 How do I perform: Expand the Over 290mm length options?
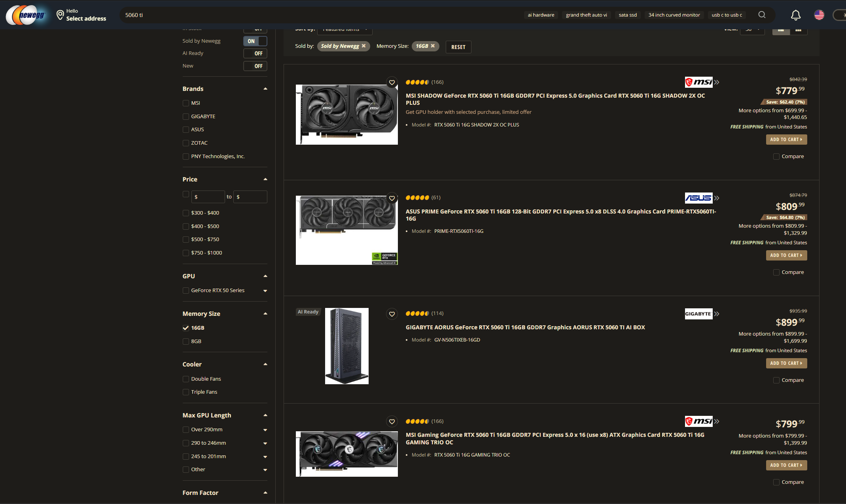(265, 430)
